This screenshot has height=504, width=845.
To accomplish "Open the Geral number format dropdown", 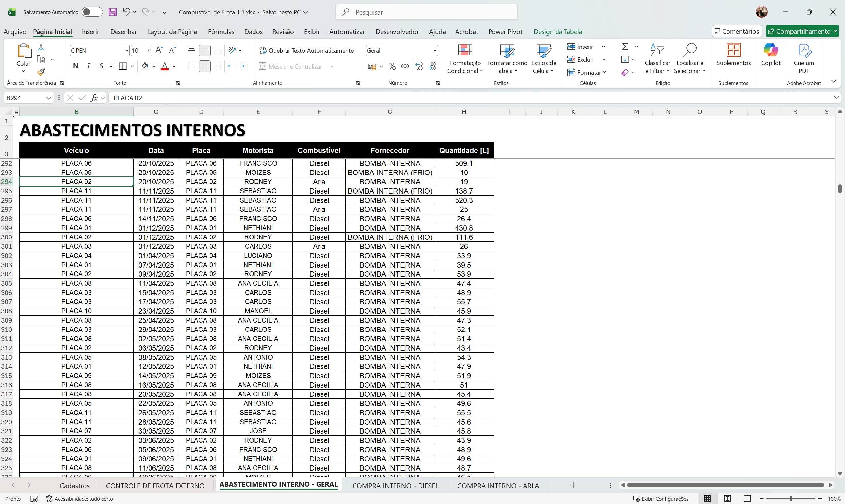I will tap(435, 50).
